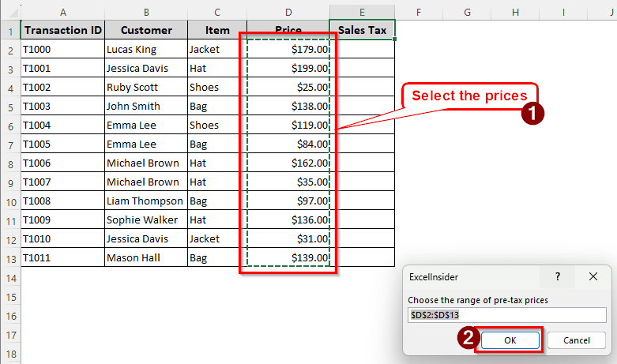Click the Jacket cell in row 2
Screen dimensions: 617x364
click(x=217, y=49)
